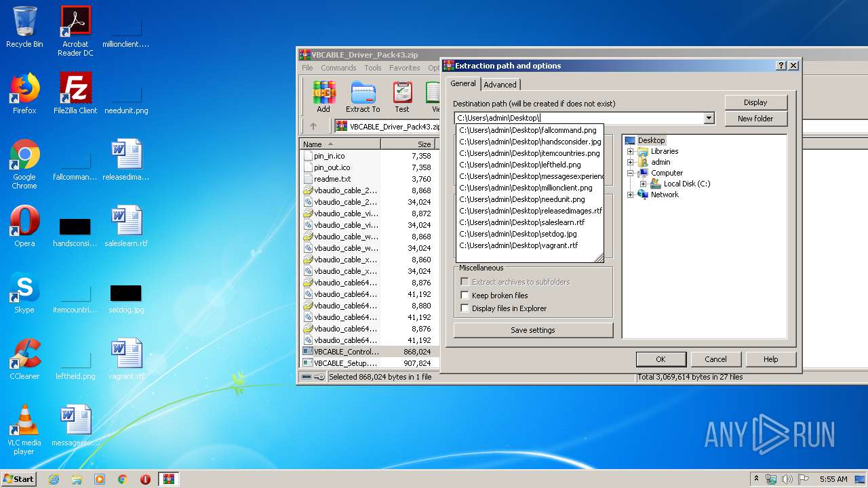The width and height of the screenshot is (868, 488).
Task: Sort by Size column header
Action: click(x=408, y=144)
